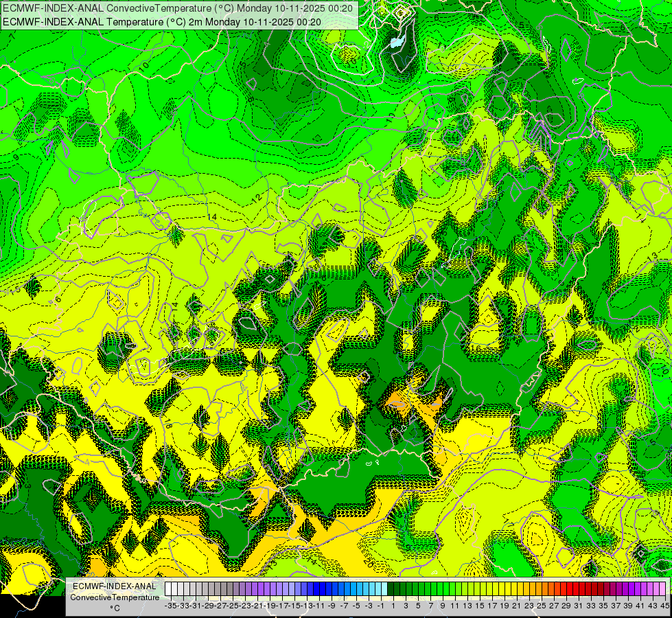Click the 'Temperature (°C) 2m' title line
The width and height of the screenshot is (672, 618).
(x=162, y=22)
